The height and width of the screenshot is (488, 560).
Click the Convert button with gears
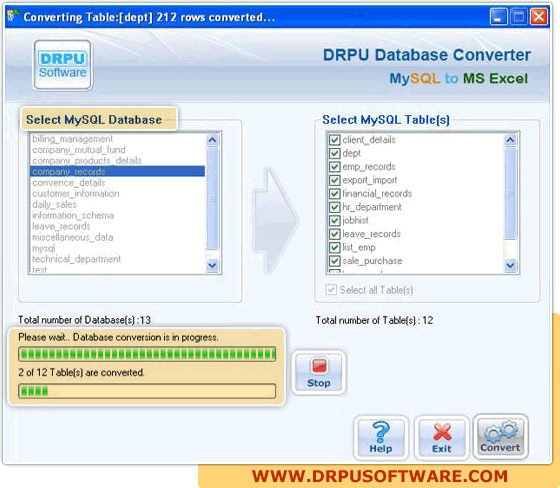(500, 437)
